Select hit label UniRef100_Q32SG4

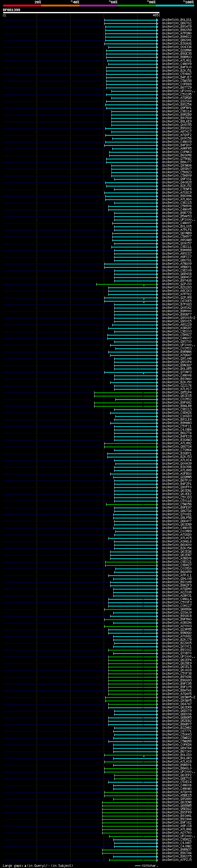[176, 101]
